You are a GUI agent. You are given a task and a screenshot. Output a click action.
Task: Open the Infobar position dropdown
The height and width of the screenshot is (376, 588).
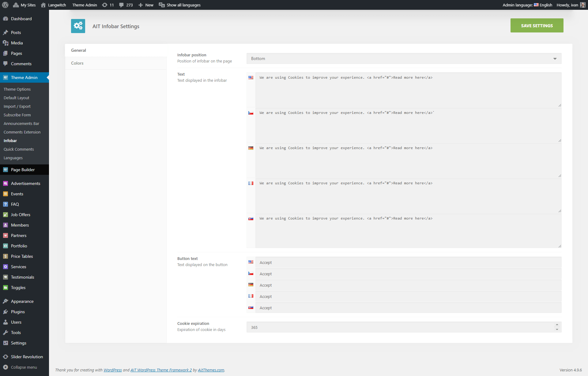click(404, 58)
